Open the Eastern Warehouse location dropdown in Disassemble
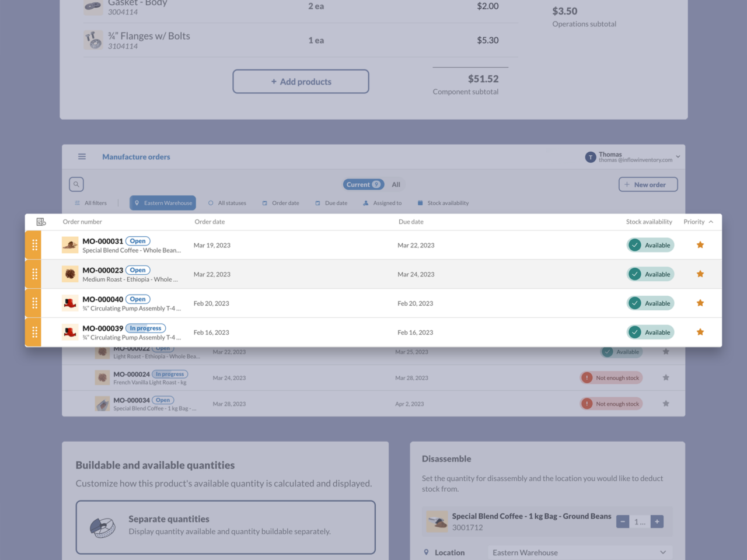Viewport: 747px width, 560px height. pos(579,552)
